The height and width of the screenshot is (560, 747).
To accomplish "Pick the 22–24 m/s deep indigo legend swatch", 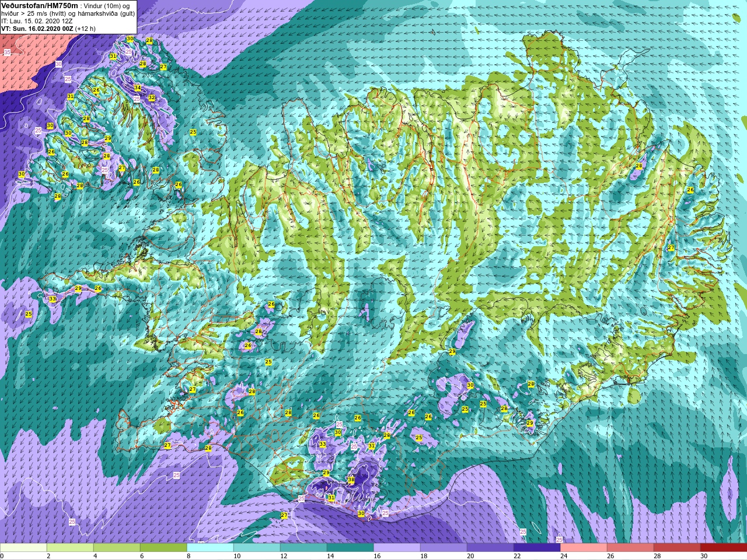I will point(537,548).
